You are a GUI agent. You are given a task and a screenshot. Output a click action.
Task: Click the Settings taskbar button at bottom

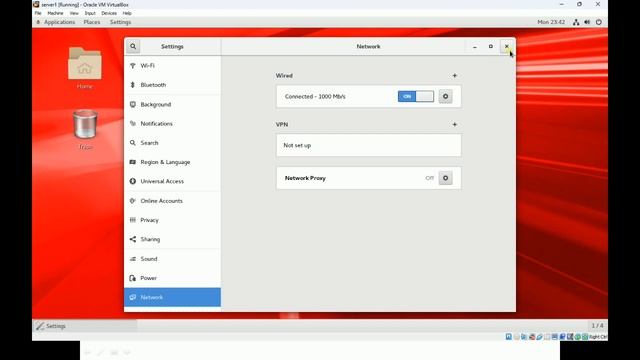click(x=85, y=326)
